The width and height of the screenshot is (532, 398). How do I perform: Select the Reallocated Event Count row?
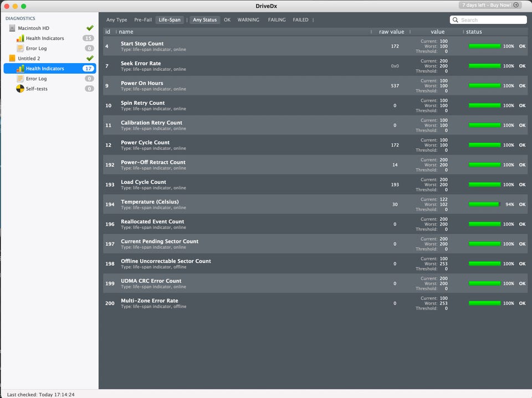click(315, 224)
